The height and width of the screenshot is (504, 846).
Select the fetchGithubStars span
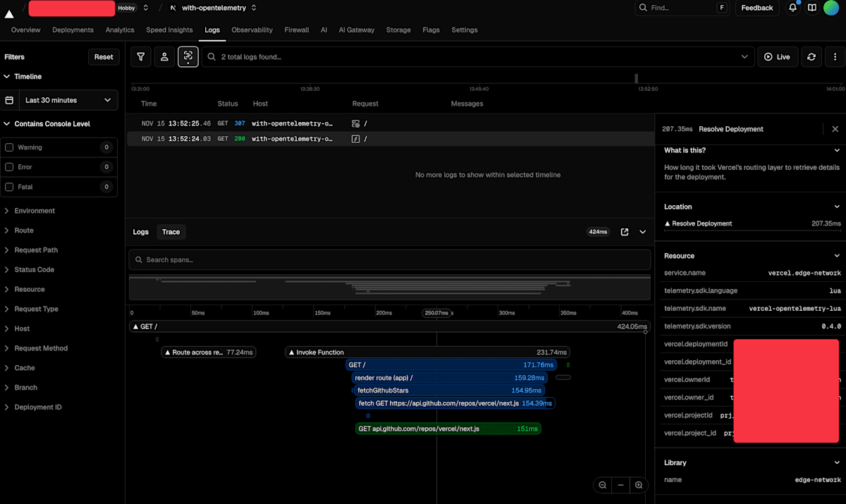click(448, 391)
